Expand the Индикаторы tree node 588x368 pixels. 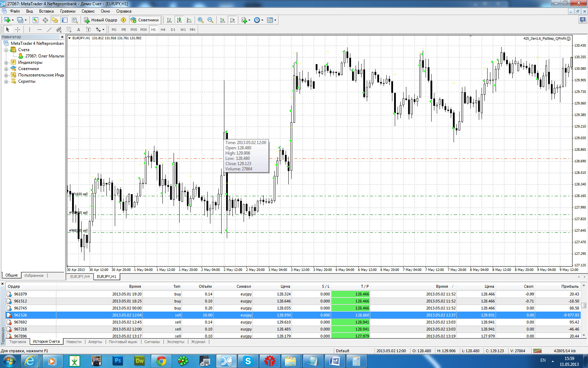[6, 63]
